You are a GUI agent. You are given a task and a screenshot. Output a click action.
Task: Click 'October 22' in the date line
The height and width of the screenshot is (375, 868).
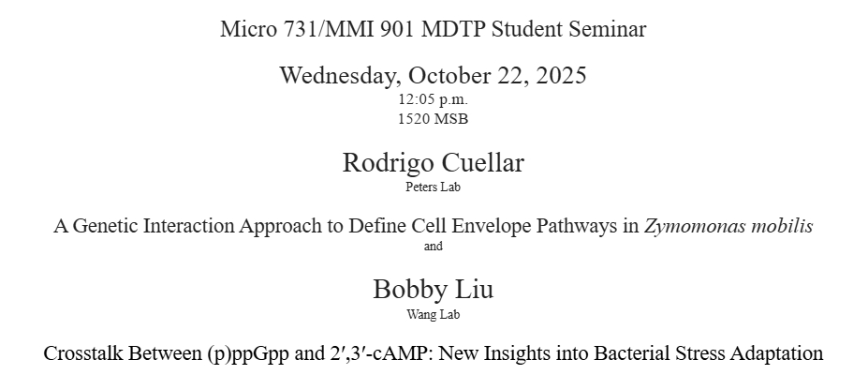click(x=465, y=75)
